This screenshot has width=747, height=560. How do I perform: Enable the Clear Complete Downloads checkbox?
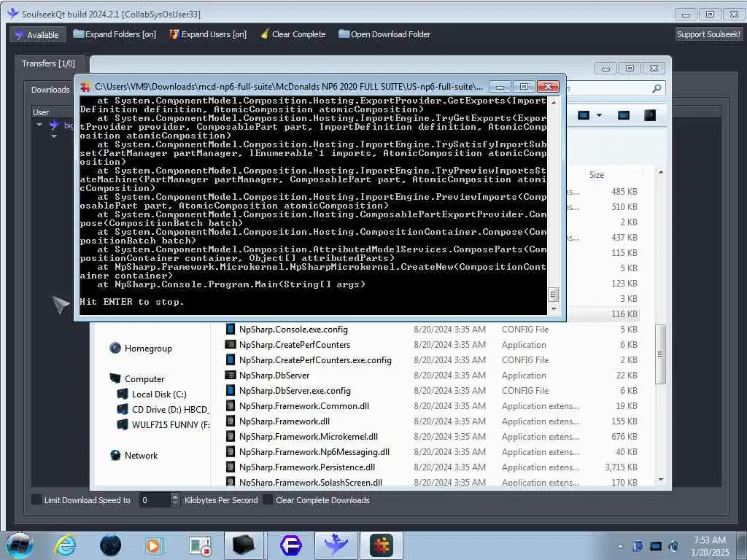pos(268,500)
